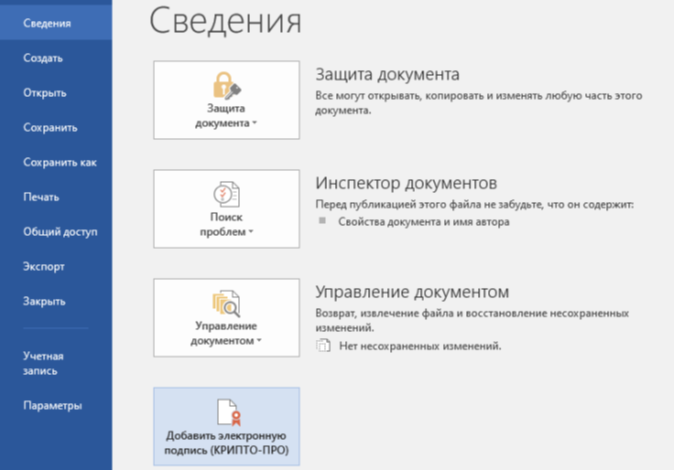Screen dimensions: 674x470
Task: Expand the Поиск проблем dropdown arrow
Action: [251, 232]
